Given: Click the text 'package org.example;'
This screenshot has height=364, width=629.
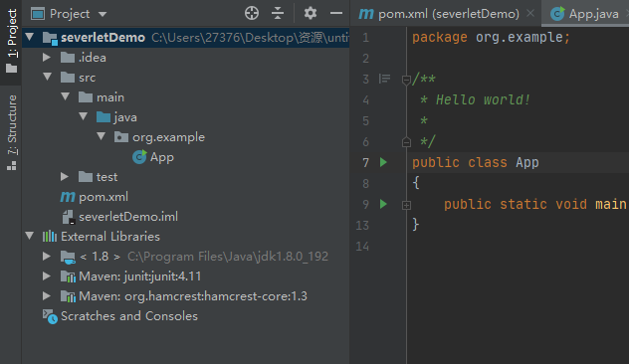Looking at the screenshot, I should (491, 37).
